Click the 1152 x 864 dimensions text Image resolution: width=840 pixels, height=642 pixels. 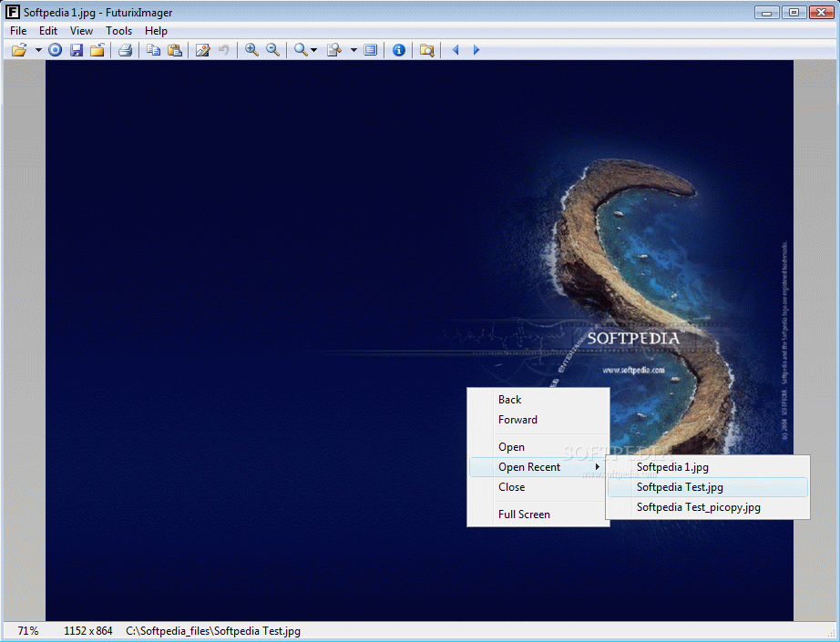coord(88,631)
